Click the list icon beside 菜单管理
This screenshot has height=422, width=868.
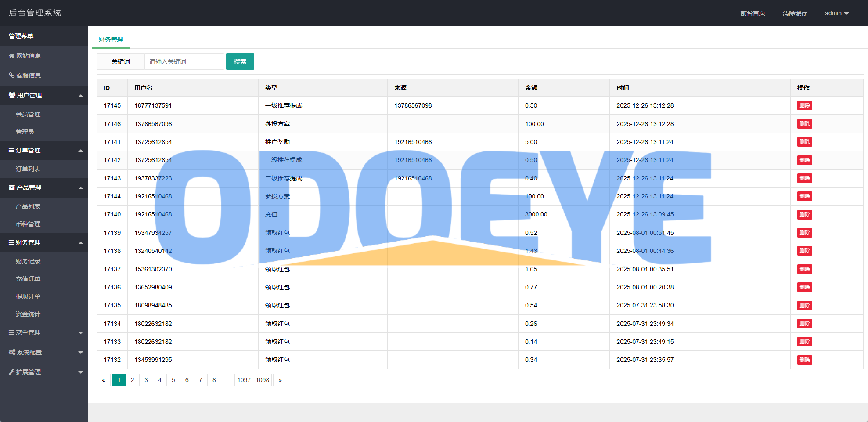click(11, 332)
